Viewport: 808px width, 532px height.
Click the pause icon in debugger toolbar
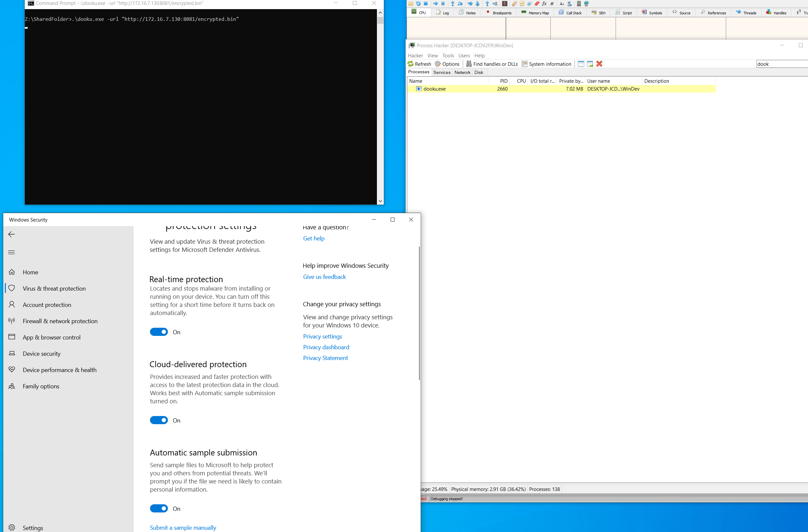443,3
